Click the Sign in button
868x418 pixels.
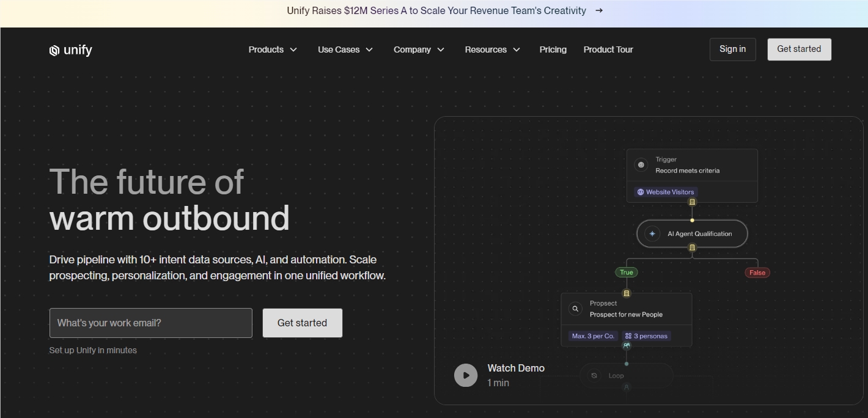click(732, 49)
